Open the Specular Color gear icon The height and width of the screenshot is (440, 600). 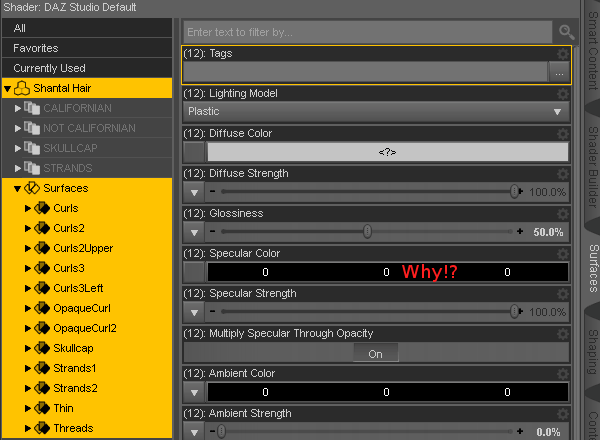point(562,254)
